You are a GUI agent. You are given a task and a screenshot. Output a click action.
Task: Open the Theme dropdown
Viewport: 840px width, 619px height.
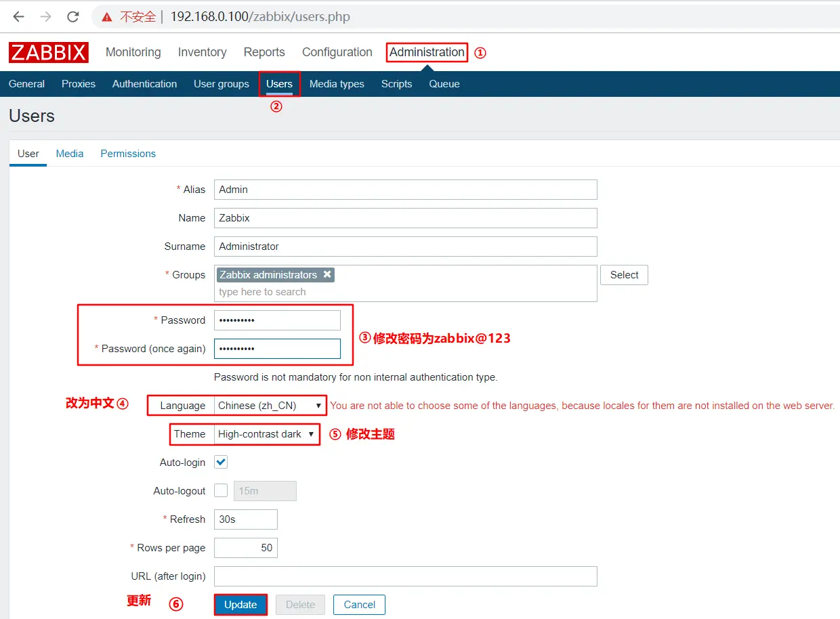pos(266,434)
